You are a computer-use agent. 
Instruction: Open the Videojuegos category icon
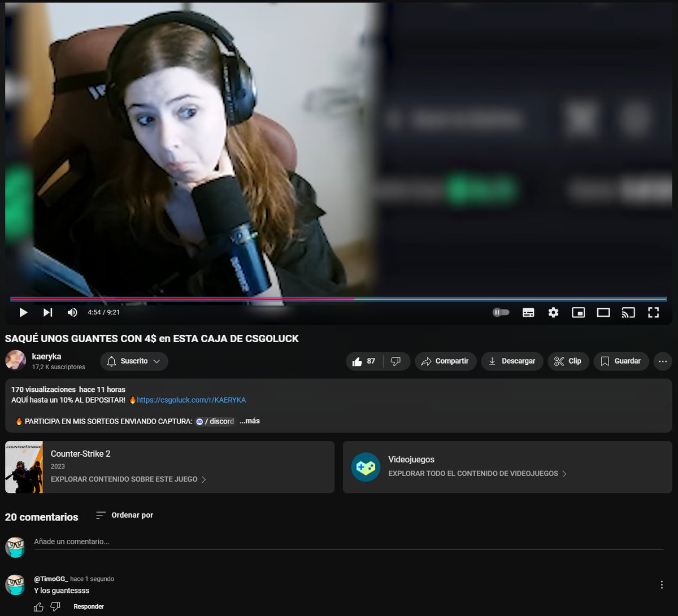[366, 467]
